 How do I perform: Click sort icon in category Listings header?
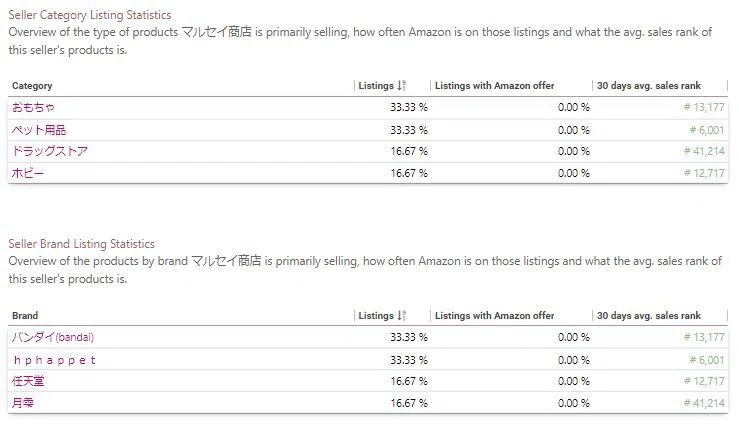pyautogui.click(x=401, y=86)
